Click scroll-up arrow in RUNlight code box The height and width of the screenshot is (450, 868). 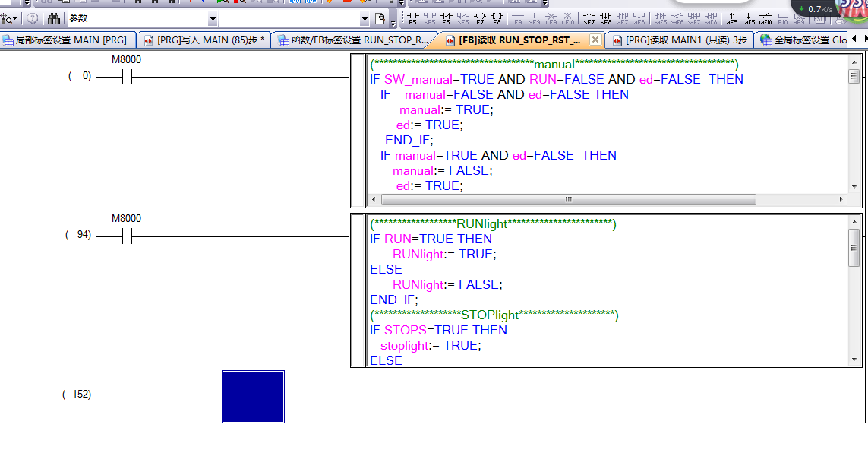[854, 220]
